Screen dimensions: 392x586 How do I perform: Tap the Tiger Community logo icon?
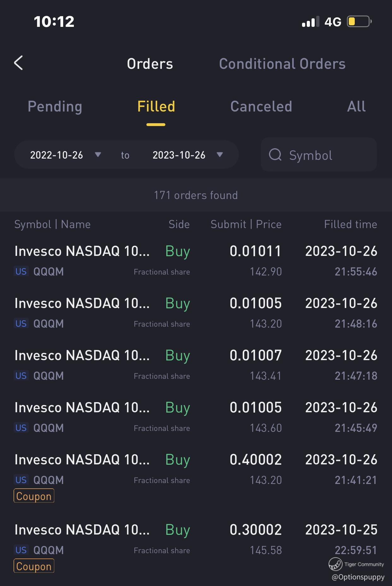tap(335, 564)
